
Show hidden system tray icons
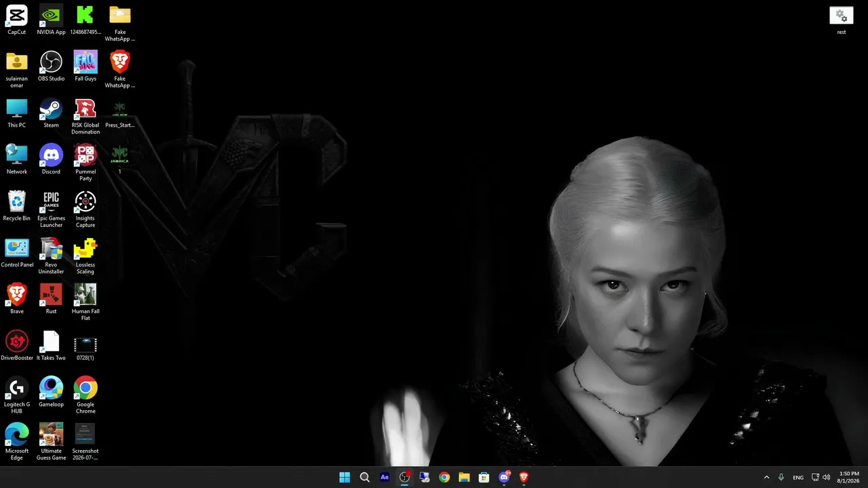[767, 477]
